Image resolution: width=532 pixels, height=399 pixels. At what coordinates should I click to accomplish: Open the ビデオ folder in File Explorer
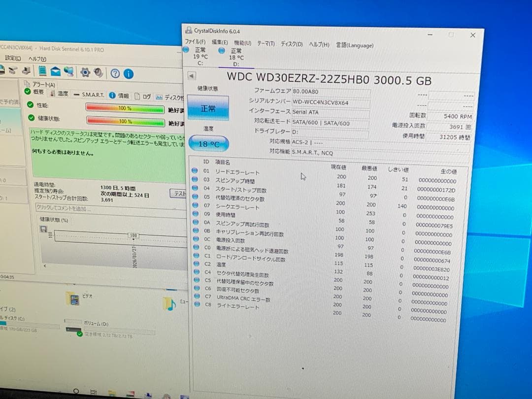tap(79, 298)
